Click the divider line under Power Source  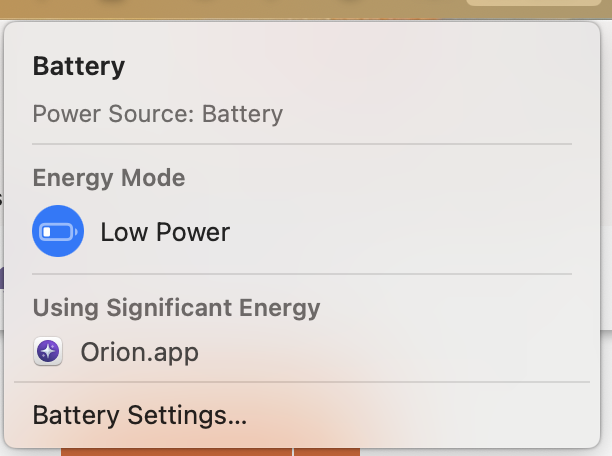(x=300, y=144)
